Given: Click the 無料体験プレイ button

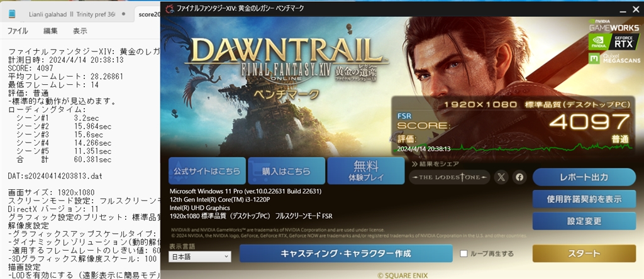Looking at the screenshot, I should point(366,171).
